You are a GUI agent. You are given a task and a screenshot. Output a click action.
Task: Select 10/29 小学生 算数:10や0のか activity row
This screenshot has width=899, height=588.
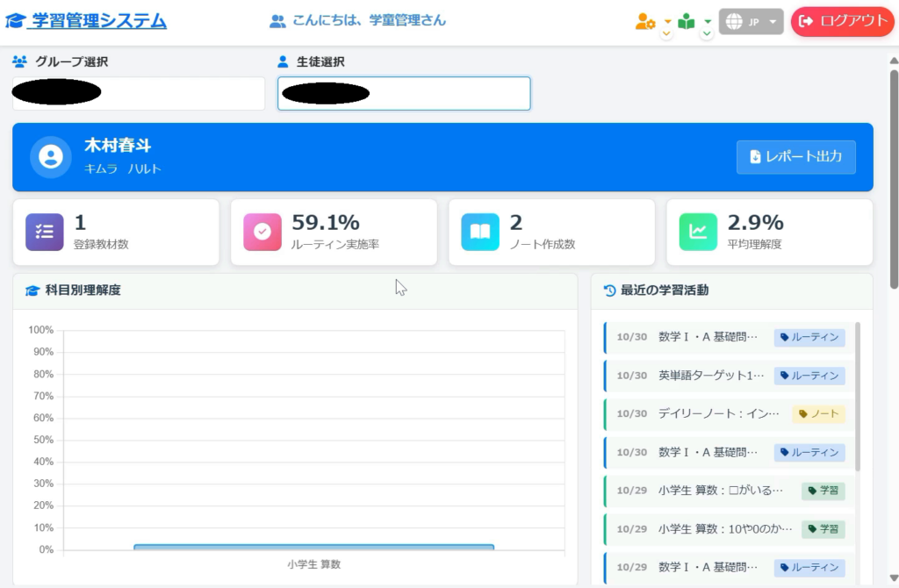(728, 529)
